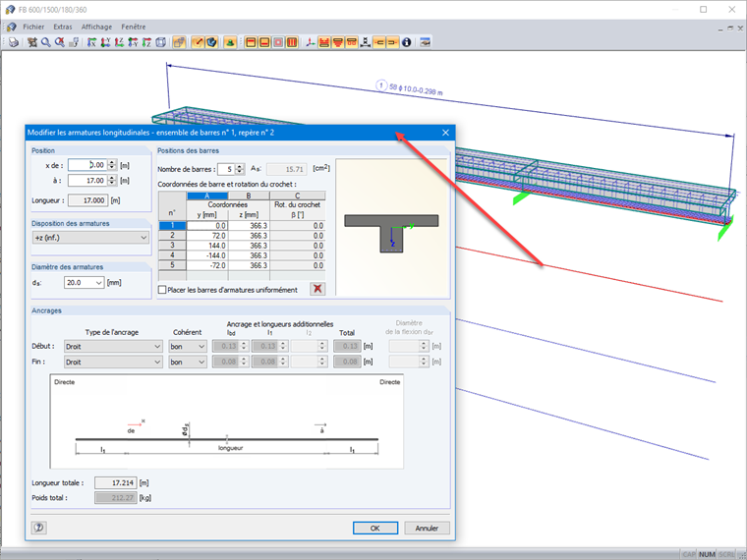
Task: Click the y cell '72.0' of row 2
Action: pos(207,236)
